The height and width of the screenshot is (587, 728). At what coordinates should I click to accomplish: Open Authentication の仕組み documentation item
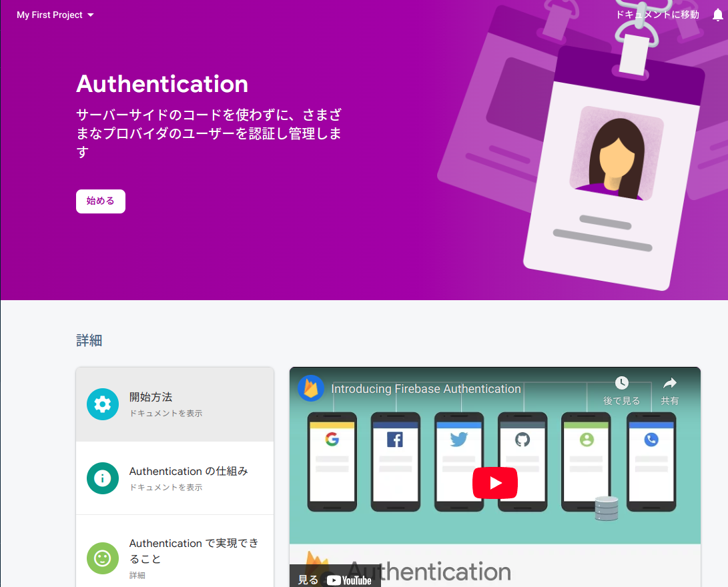click(175, 478)
